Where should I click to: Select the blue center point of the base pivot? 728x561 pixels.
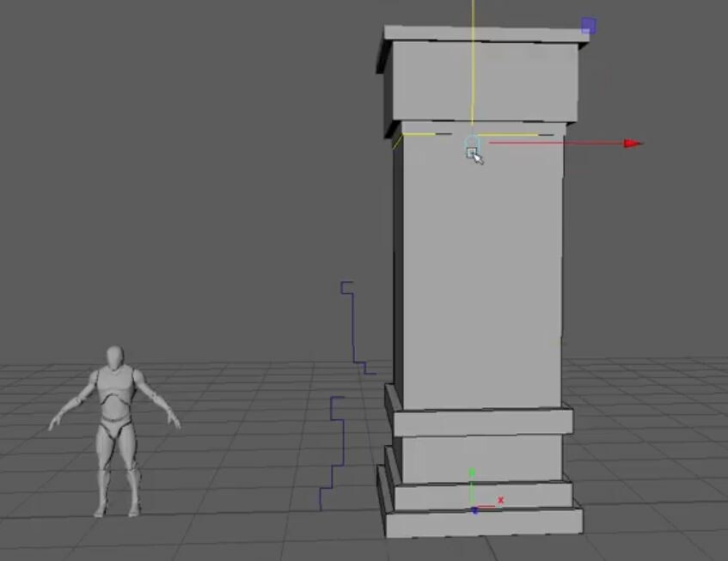coord(474,509)
